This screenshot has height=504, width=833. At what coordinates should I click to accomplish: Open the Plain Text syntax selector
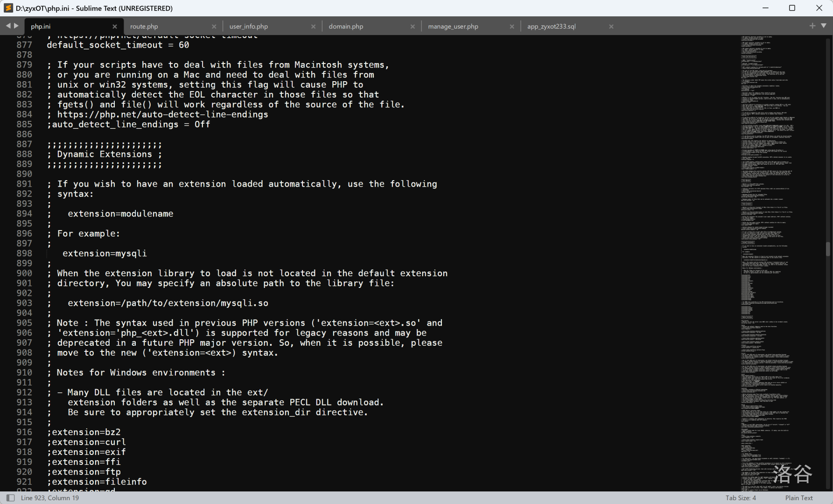point(799,498)
